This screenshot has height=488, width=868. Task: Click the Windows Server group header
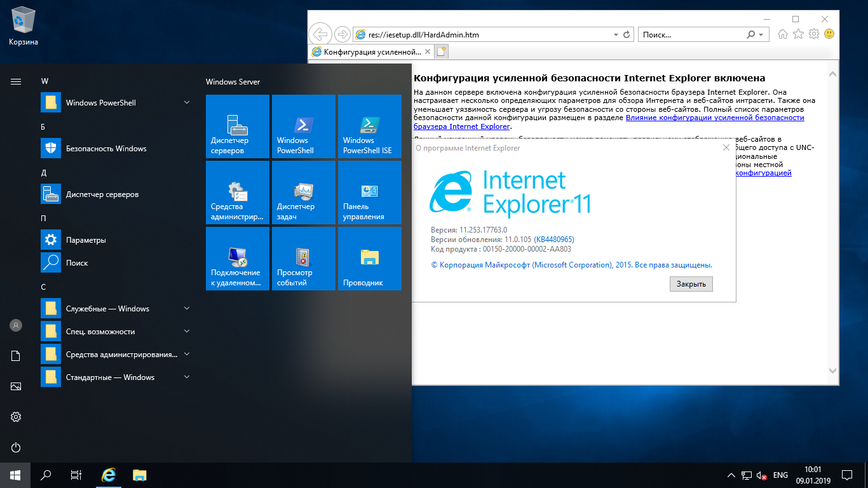pos(233,82)
